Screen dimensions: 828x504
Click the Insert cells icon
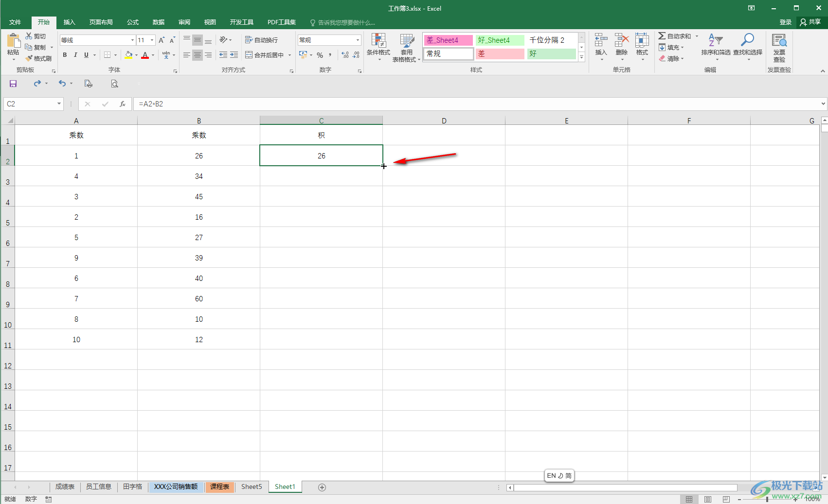(601, 40)
